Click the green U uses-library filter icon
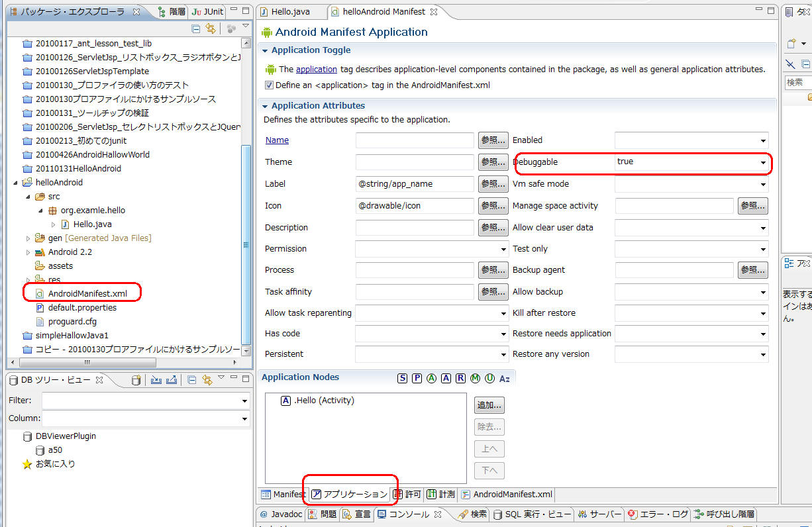Screen dimensions: 812x527 tap(489, 378)
